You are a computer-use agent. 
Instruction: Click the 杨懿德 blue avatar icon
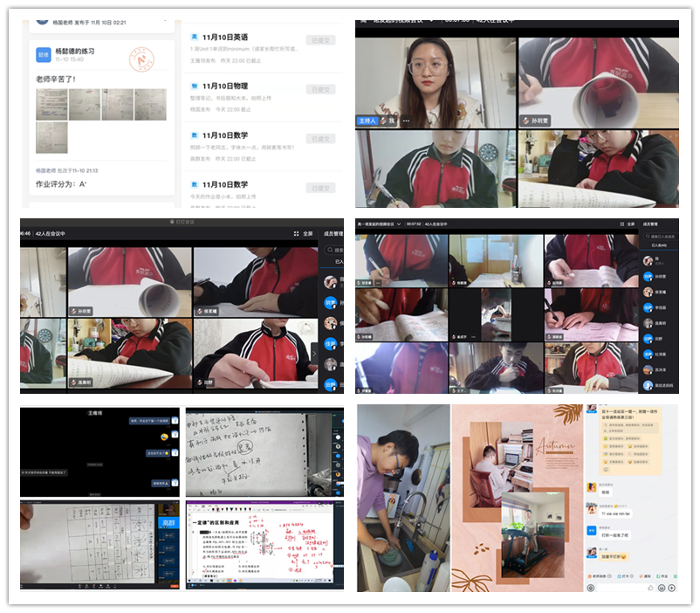(x=43, y=54)
